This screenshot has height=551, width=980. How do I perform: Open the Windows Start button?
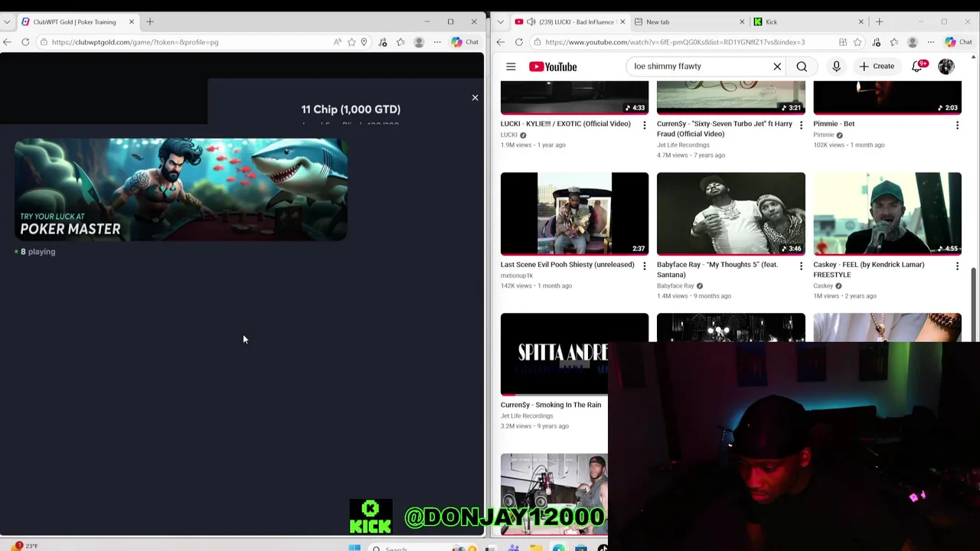354,548
